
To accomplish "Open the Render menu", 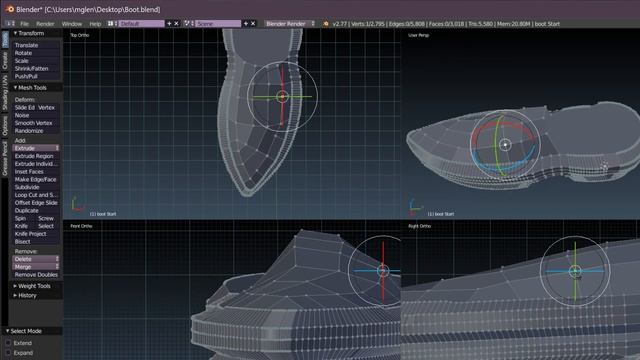I will click(45, 24).
